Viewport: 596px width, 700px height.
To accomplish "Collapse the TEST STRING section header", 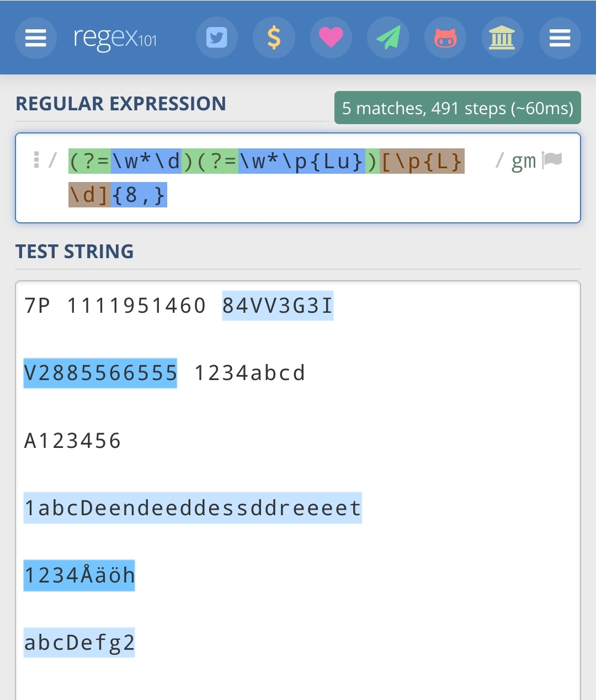I will 74,251.
